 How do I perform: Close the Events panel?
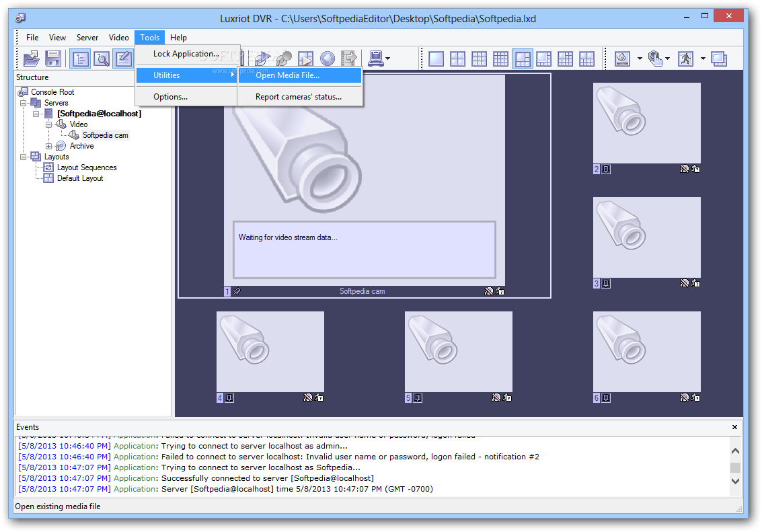[x=734, y=427]
